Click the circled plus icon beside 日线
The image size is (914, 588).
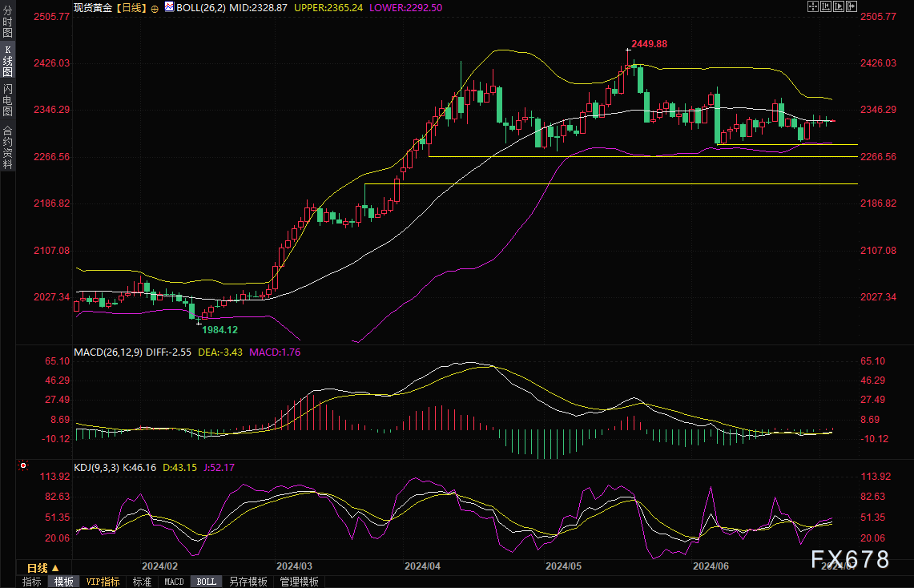[154, 7]
